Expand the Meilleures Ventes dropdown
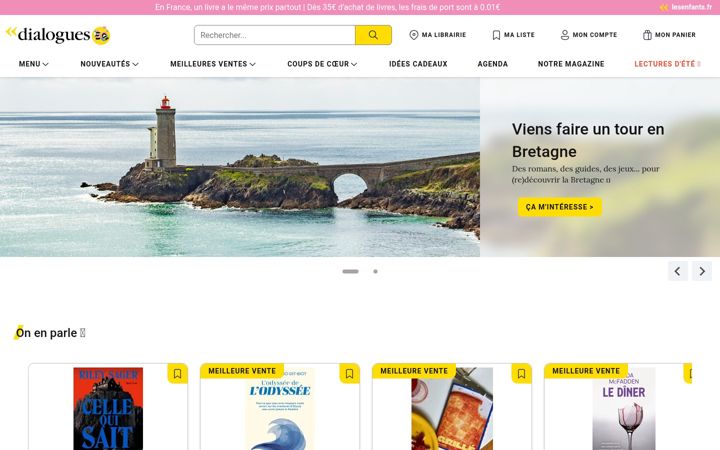This screenshot has width=720, height=450. coord(213,64)
